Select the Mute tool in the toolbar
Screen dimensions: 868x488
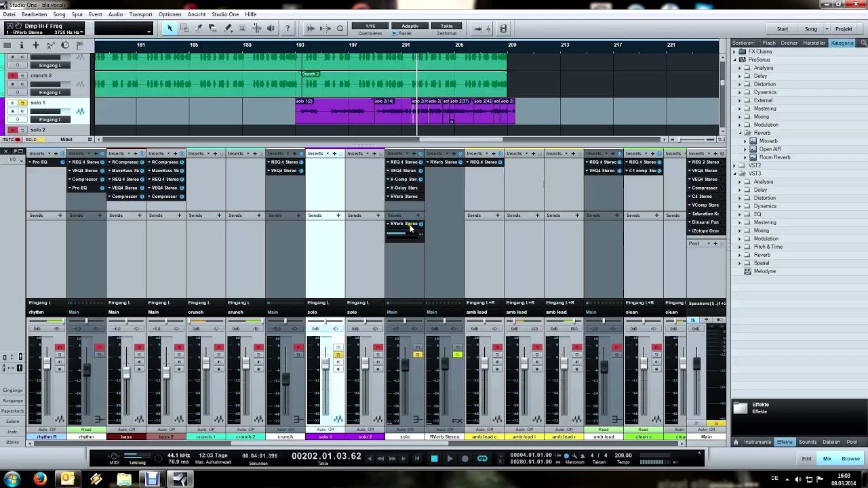pyautogui.click(x=242, y=28)
